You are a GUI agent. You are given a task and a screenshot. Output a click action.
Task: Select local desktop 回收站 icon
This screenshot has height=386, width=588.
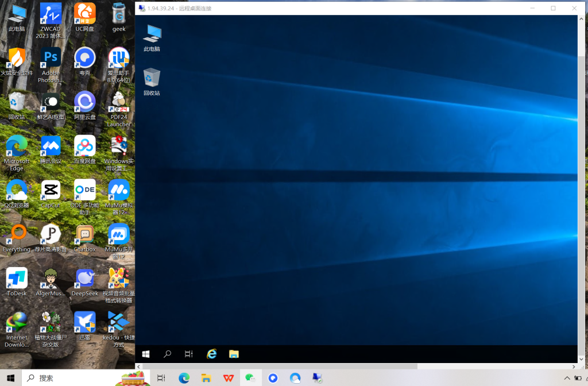[x=17, y=106]
